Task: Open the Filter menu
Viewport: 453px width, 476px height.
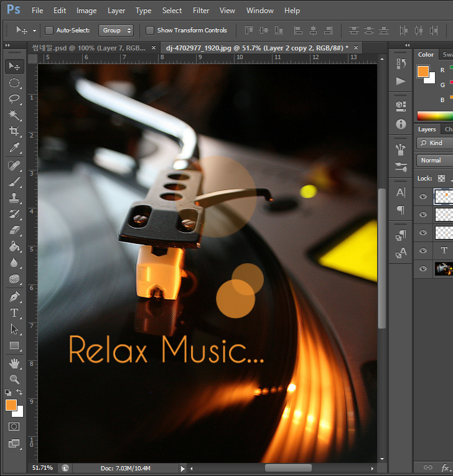Action: coord(201,11)
